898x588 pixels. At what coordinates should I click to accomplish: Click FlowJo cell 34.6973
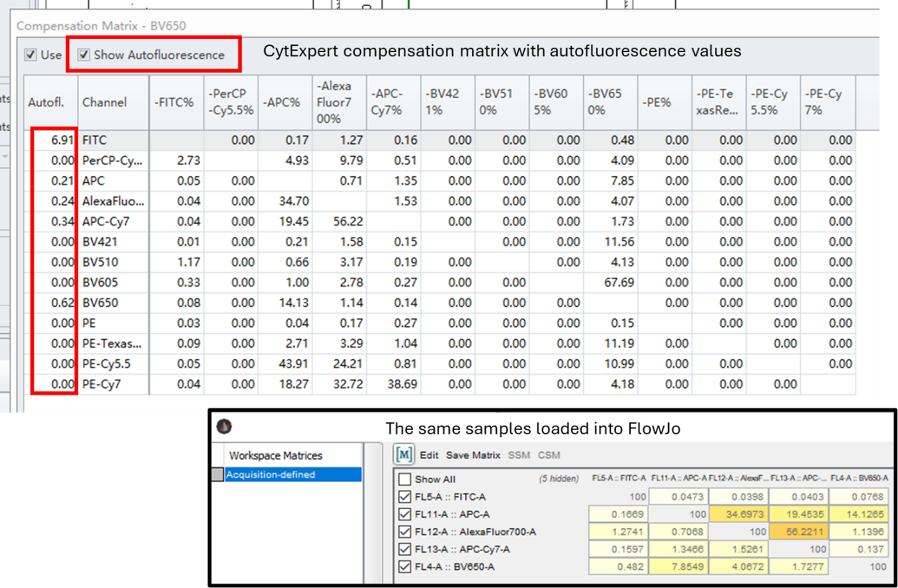[x=738, y=515]
